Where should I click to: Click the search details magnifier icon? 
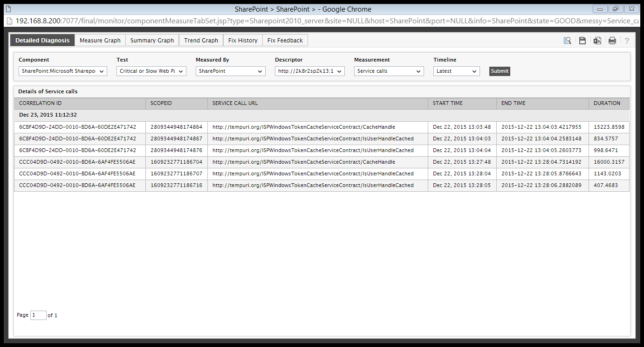pos(567,41)
